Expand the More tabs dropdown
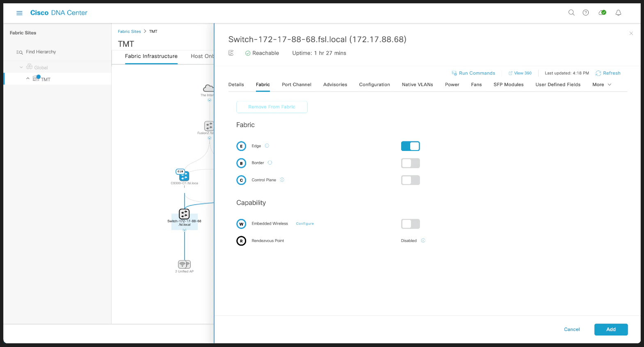 point(602,84)
